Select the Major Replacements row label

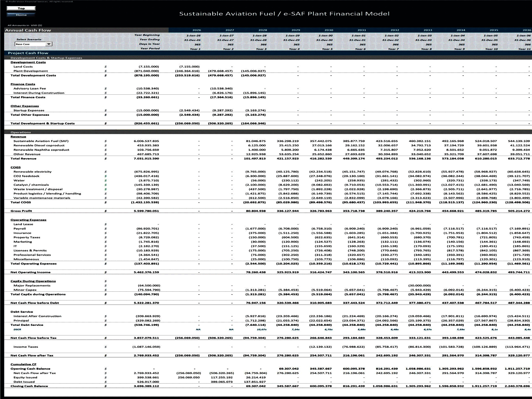point(32,286)
